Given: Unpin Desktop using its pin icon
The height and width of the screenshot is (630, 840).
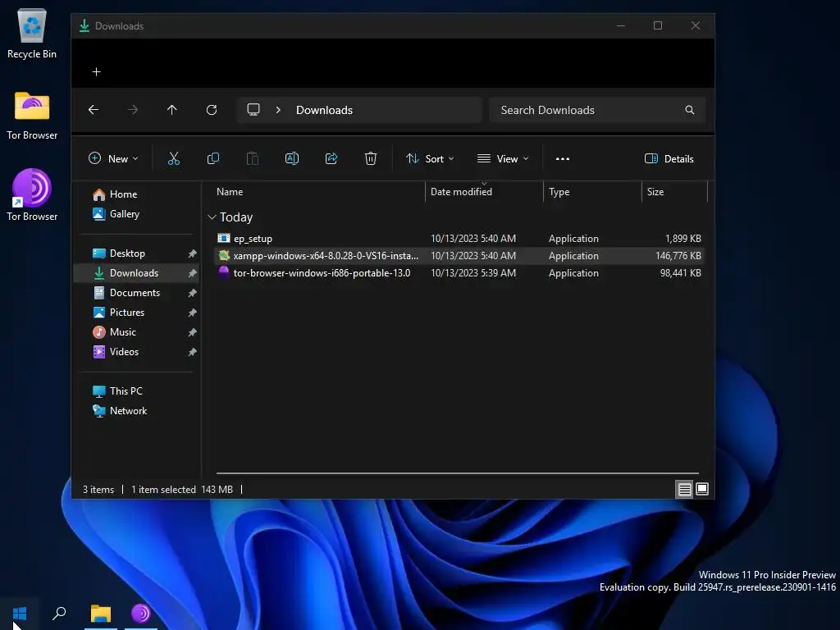Looking at the screenshot, I should [x=192, y=253].
